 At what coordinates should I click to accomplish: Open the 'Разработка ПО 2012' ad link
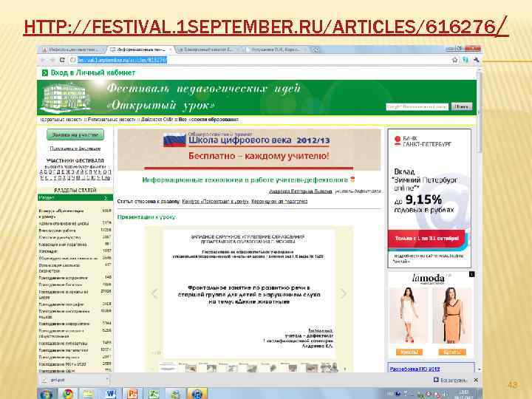[x=415, y=369]
